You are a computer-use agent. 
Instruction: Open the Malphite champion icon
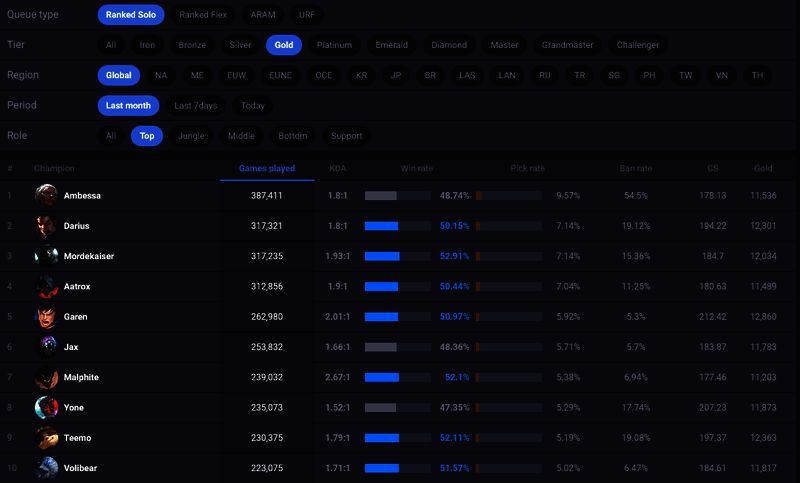click(x=46, y=377)
